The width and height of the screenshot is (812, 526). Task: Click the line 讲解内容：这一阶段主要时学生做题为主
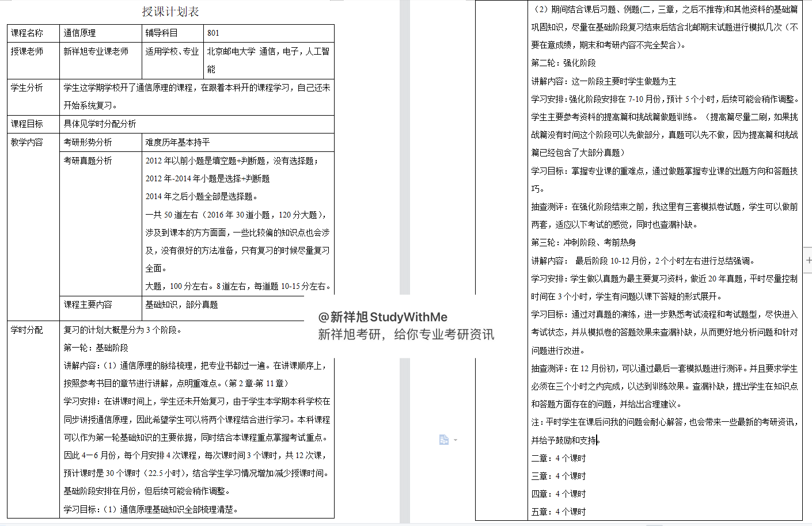pyautogui.click(x=604, y=81)
